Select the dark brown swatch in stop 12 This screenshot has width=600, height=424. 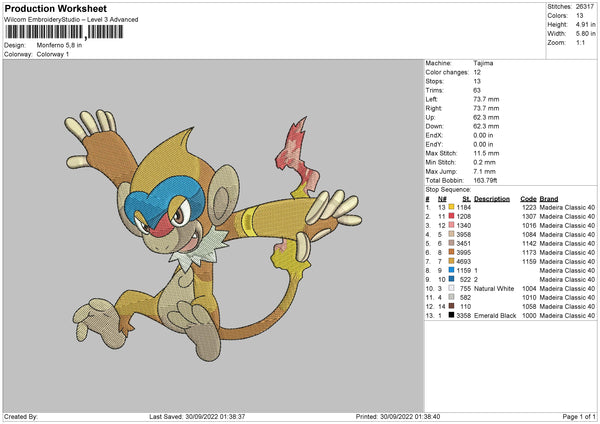click(x=452, y=306)
